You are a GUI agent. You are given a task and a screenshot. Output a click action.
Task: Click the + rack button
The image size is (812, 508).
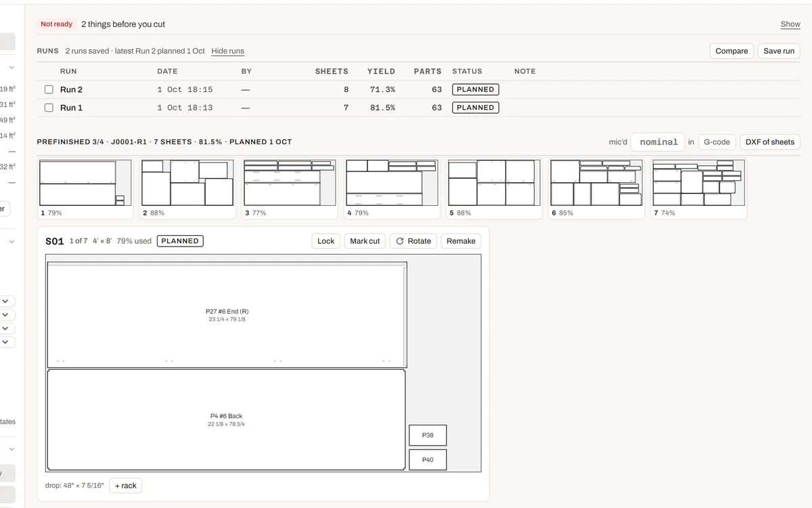pyautogui.click(x=126, y=486)
